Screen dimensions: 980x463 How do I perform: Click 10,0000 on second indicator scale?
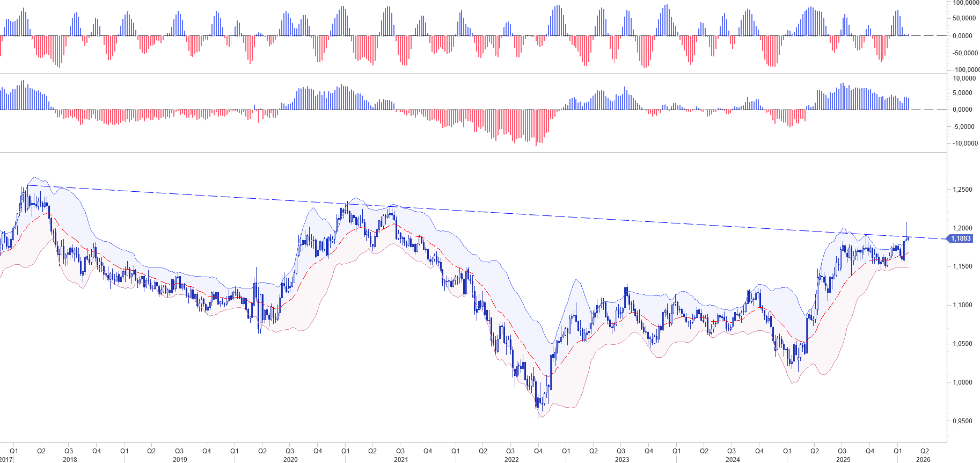pos(964,78)
